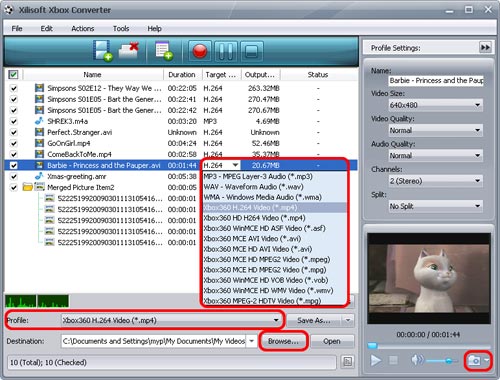Uncheck the SHREK3.m4a checkbox

click(x=14, y=121)
